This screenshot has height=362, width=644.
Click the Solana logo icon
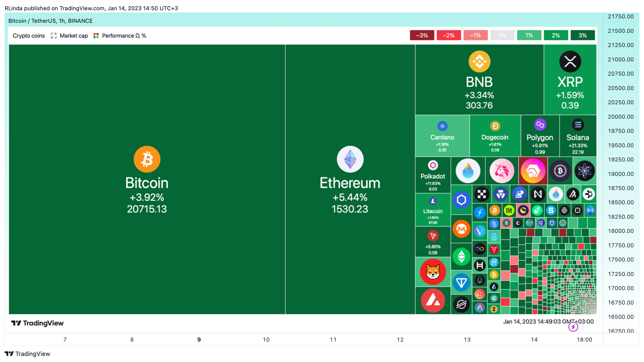(578, 124)
